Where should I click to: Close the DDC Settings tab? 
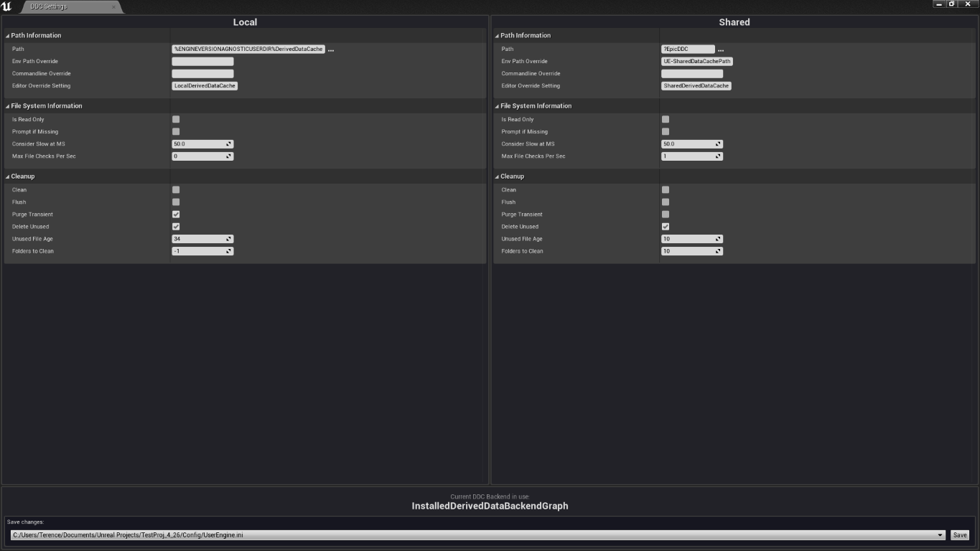113,7
